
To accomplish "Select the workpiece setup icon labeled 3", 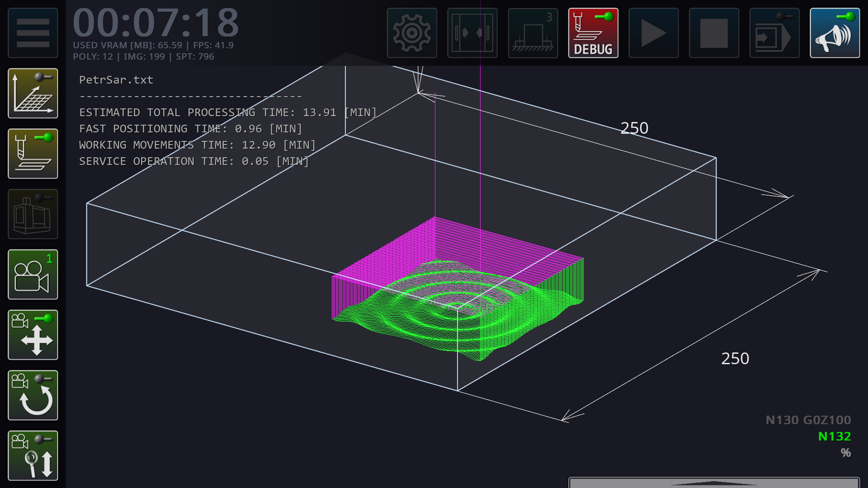I will click(x=533, y=33).
